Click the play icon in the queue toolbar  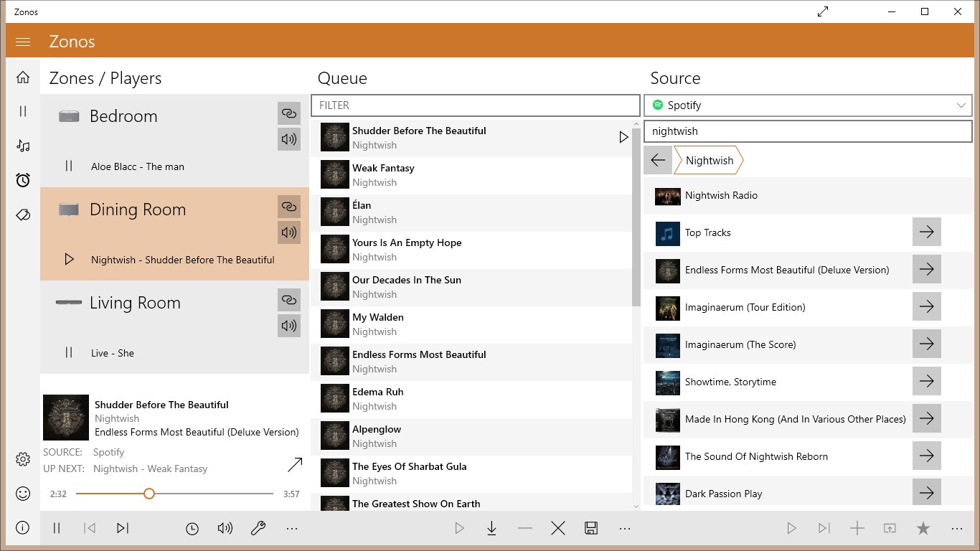pos(459,529)
